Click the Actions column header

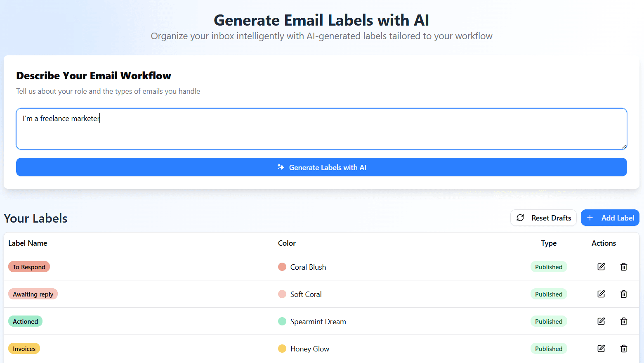(604, 243)
